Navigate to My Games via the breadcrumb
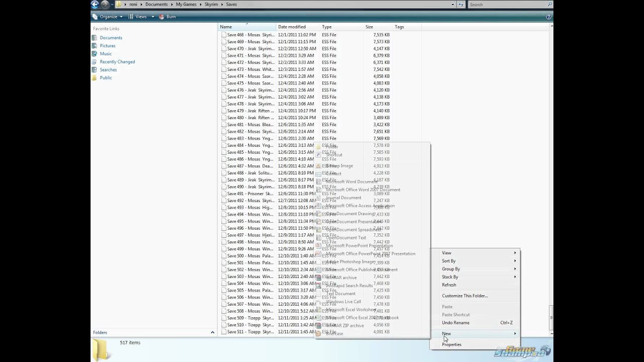 [x=186, y=4]
